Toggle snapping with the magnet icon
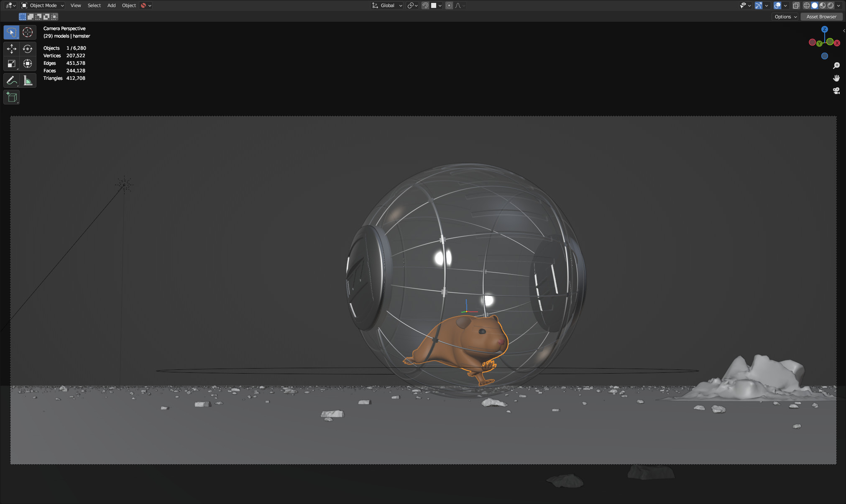This screenshot has height=504, width=846. pos(425,5)
